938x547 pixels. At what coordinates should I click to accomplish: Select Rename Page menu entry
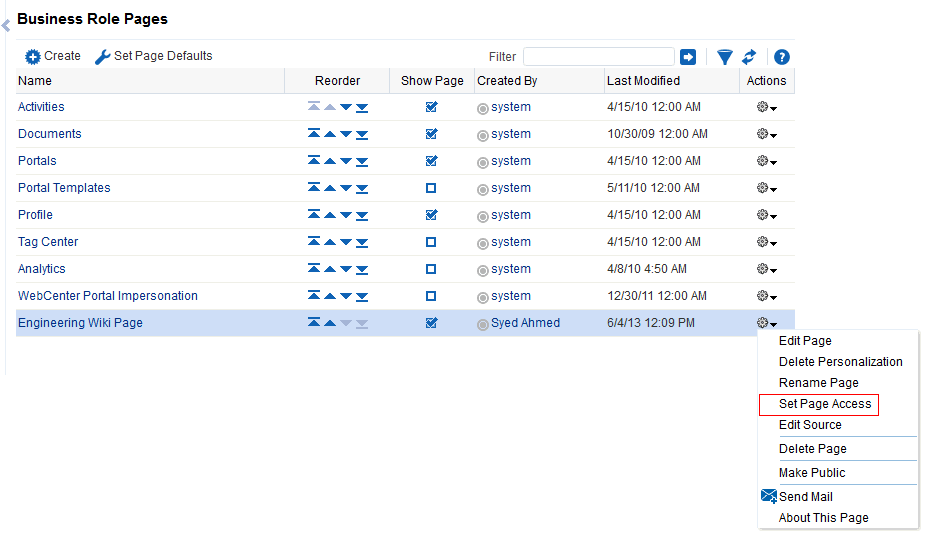[818, 382]
